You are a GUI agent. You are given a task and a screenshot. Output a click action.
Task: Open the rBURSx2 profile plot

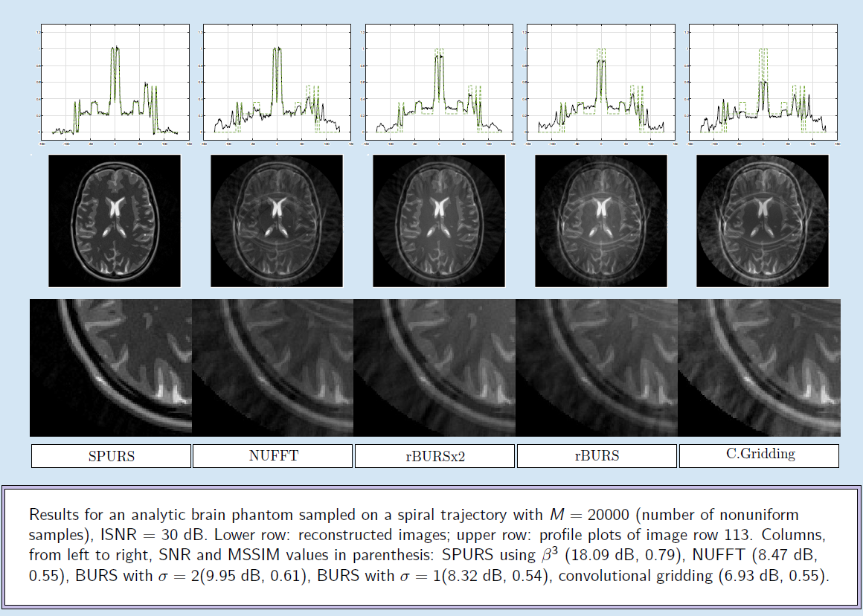pyautogui.click(x=439, y=83)
